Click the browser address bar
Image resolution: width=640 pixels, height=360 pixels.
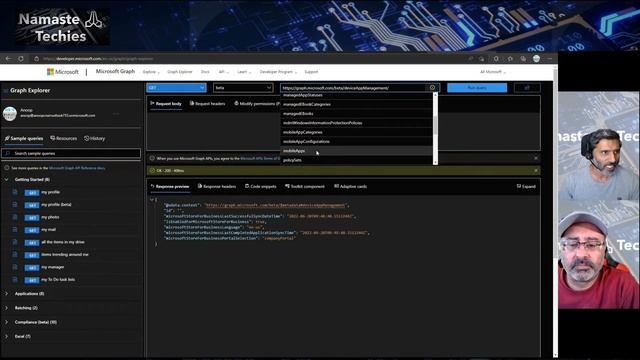[x=253, y=59]
